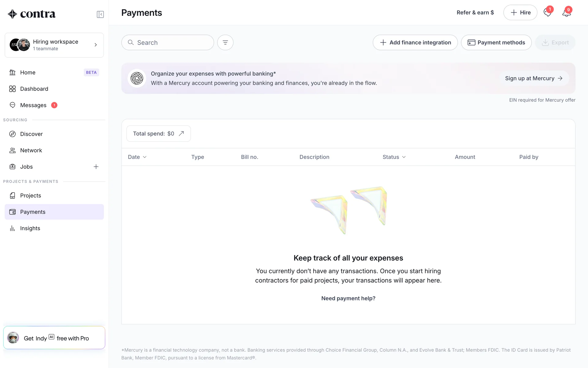588x368 pixels.
Task: Click Need payment help link
Action: click(348, 298)
